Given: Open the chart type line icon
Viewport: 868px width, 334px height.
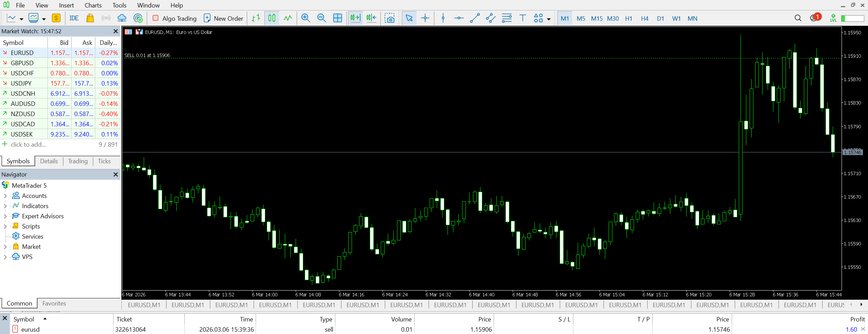Looking at the screenshot, I should click(x=11, y=18).
